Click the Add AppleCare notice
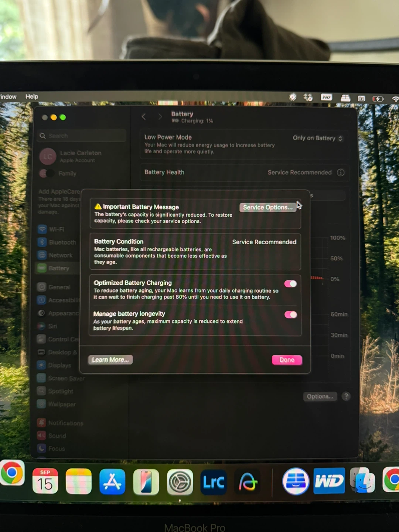399x532 pixels. (x=59, y=201)
